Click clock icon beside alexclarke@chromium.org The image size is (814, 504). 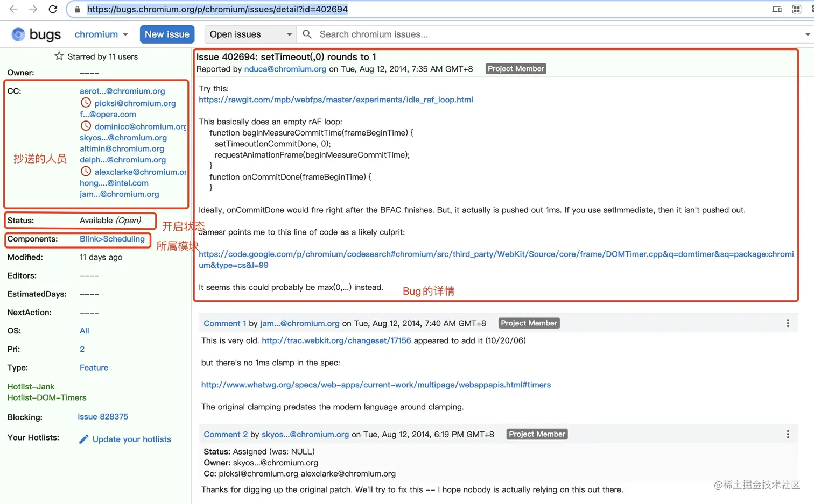[x=86, y=171]
